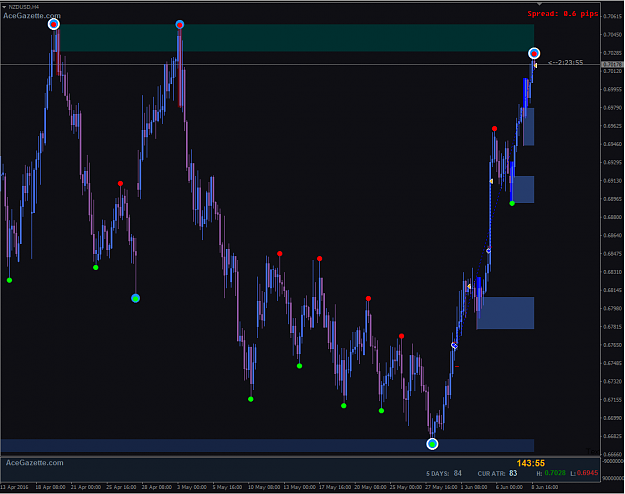The width and height of the screenshot is (625, 494).
Task: Click the '1 Jun 08:00' time label
Action: 474,487
